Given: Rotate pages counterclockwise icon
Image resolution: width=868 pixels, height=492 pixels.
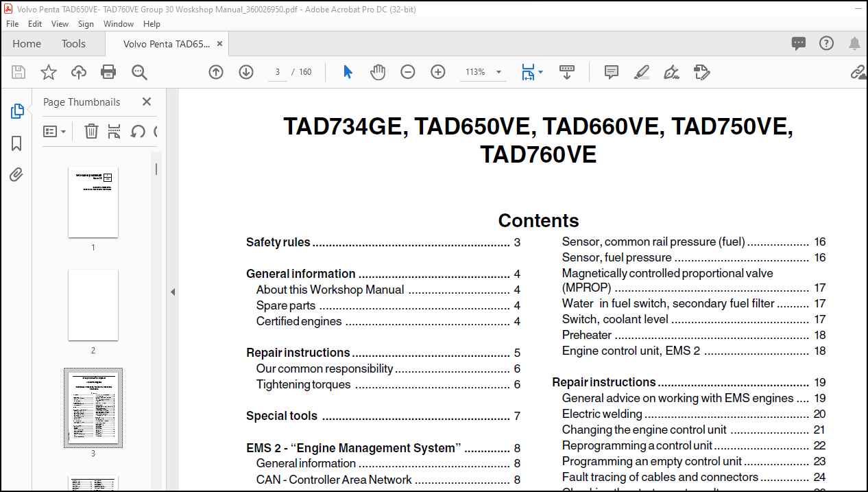Looking at the screenshot, I should 138,131.
